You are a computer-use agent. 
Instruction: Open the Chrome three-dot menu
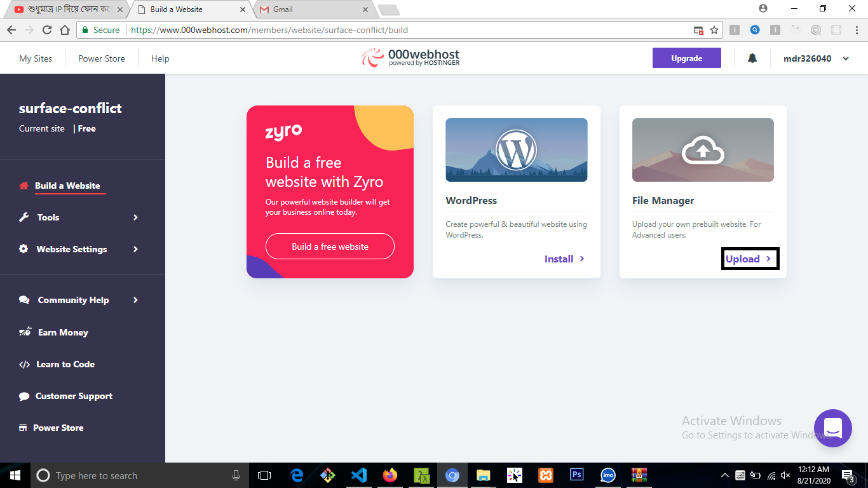856,30
